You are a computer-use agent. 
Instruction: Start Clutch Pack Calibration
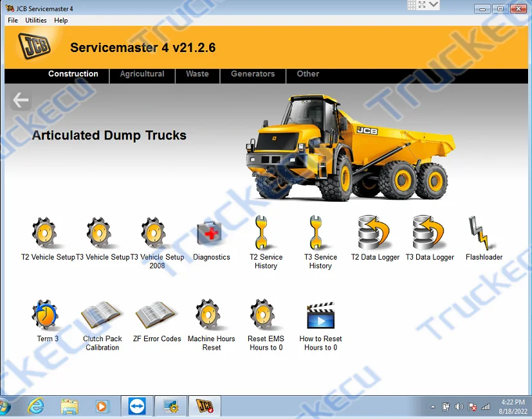click(x=101, y=316)
